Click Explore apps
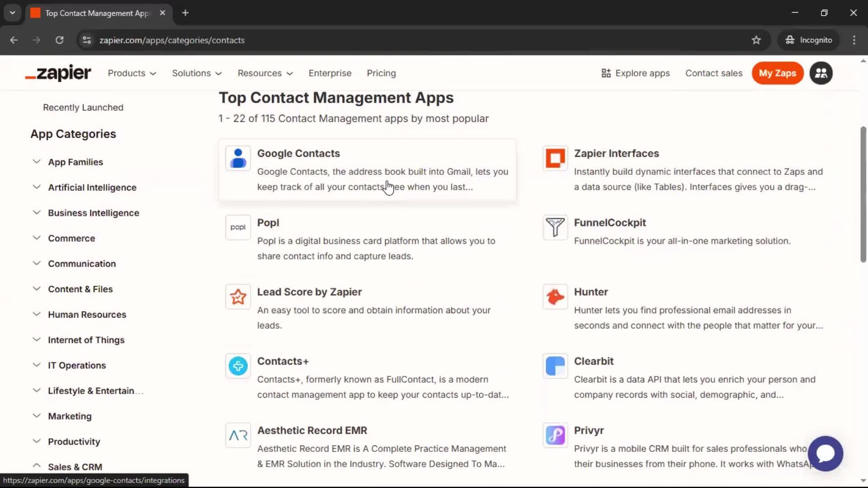The height and width of the screenshot is (488, 868). point(636,73)
